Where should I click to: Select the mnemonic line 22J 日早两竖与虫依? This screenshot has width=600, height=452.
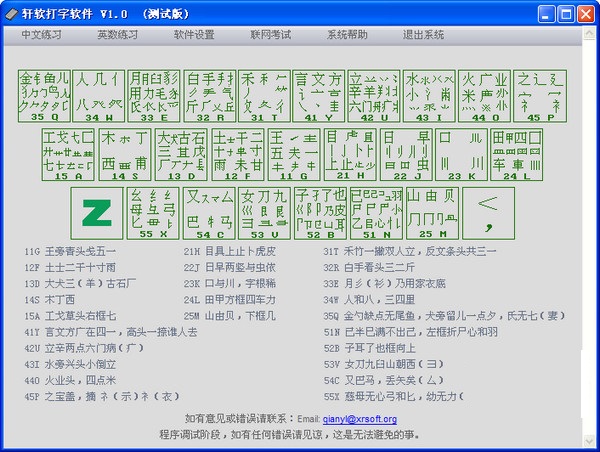click(230, 268)
